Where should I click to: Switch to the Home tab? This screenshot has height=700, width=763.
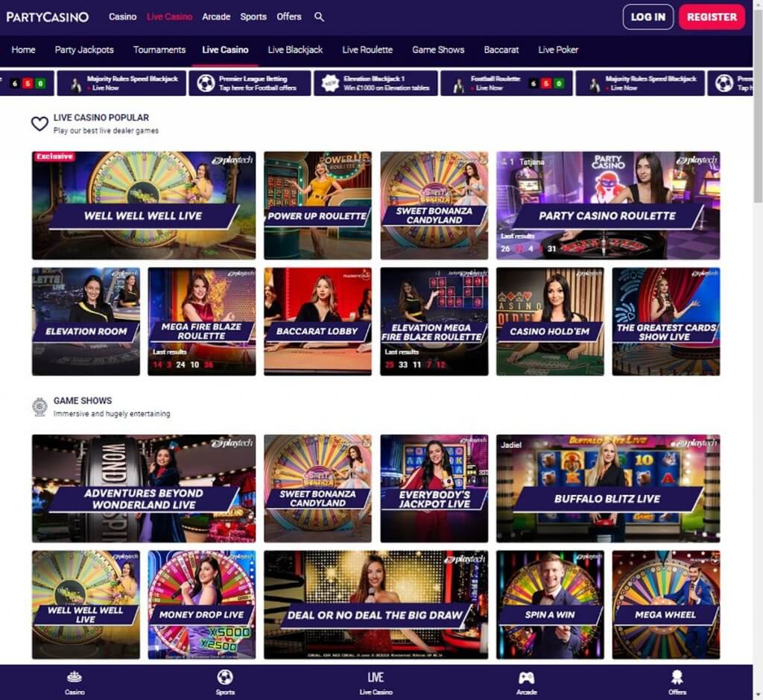[23, 50]
